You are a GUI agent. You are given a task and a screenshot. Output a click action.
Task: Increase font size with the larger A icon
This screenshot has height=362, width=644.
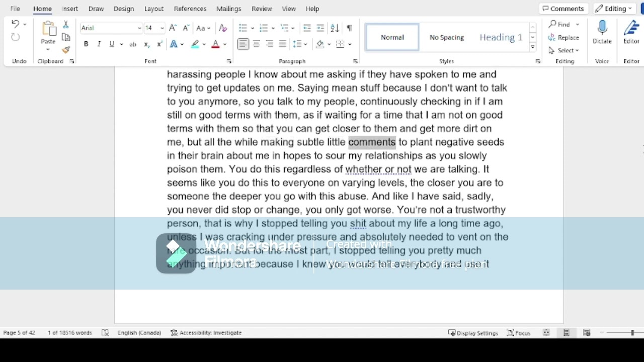click(173, 28)
